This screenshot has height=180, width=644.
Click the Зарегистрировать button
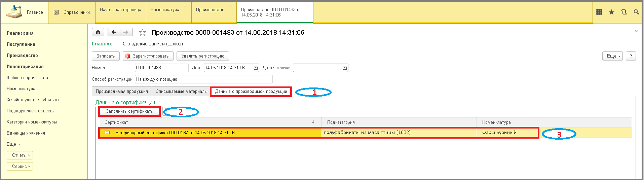coord(148,56)
